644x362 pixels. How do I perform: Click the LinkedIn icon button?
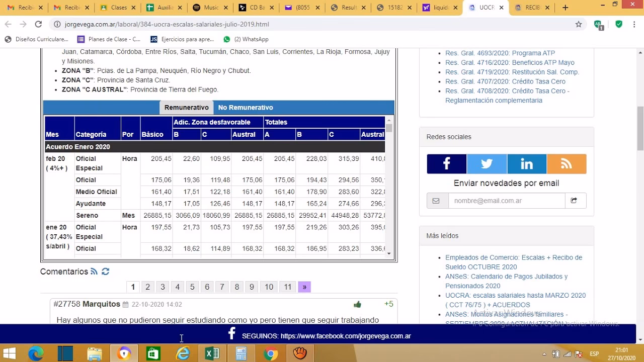coord(526,164)
